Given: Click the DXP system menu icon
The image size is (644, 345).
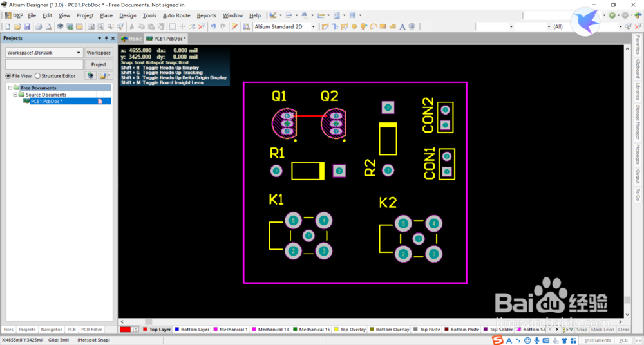Looking at the screenshot, I should coord(8,15).
